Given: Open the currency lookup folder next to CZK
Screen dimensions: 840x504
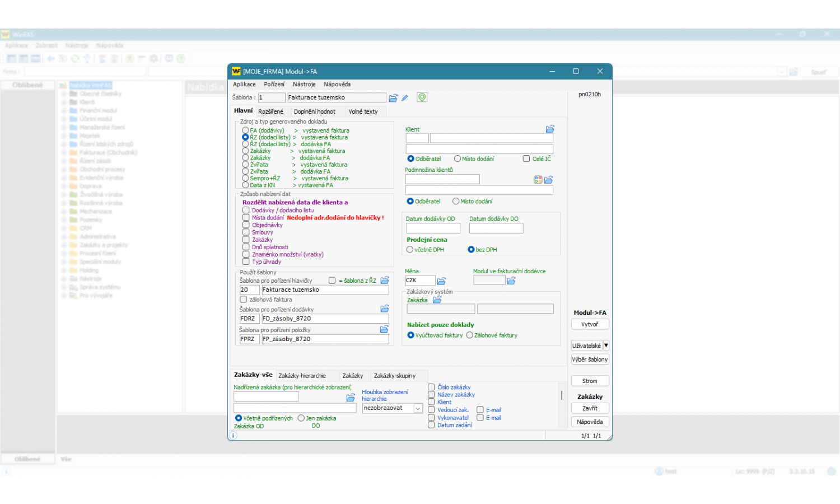Looking at the screenshot, I should pyautogui.click(x=441, y=281).
